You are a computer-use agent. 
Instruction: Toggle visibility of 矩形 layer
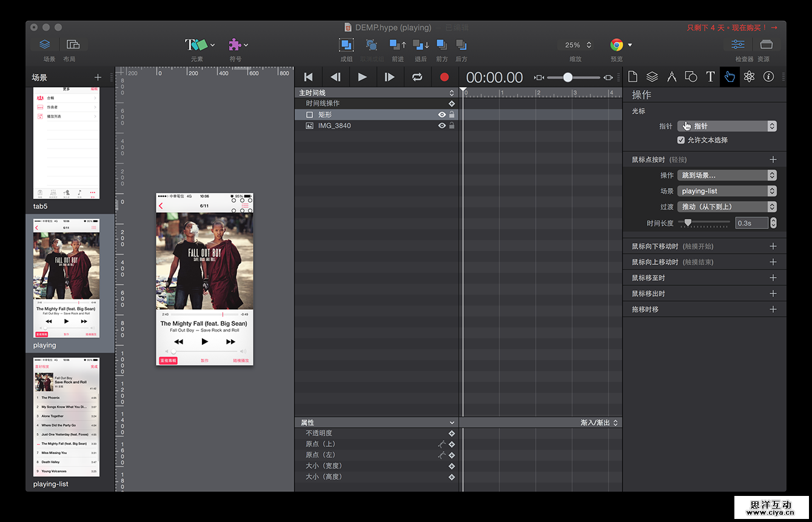(442, 115)
